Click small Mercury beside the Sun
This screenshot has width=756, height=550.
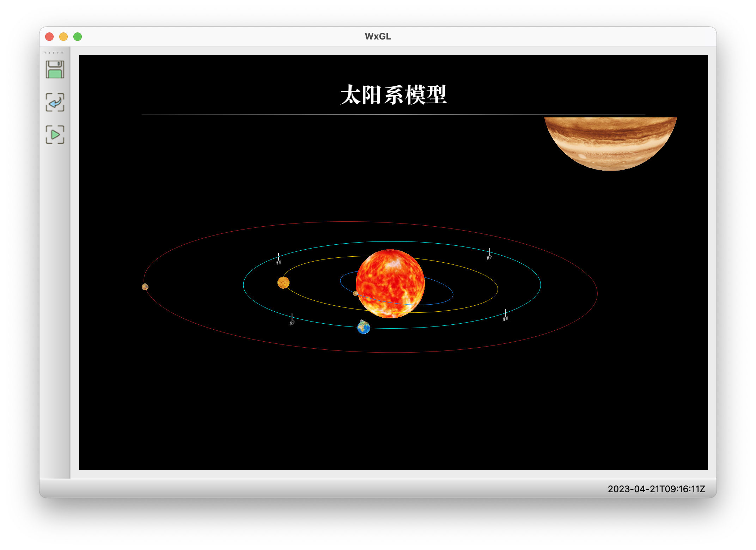pyautogui.click(x=355, y=293)
